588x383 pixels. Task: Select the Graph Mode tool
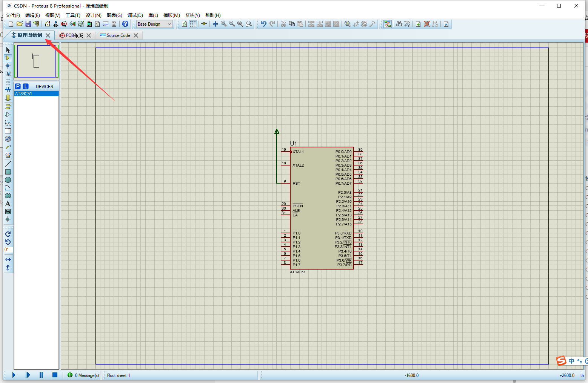tap(8, 123)
